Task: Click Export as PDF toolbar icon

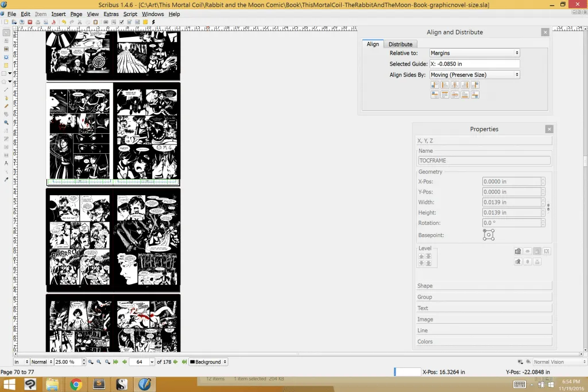Action: coord(53,22)
